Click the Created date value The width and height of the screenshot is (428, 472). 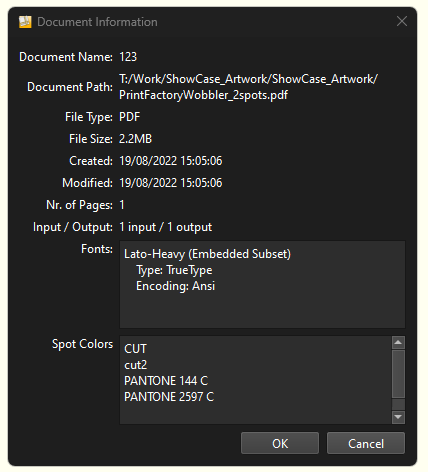(171, 161)
